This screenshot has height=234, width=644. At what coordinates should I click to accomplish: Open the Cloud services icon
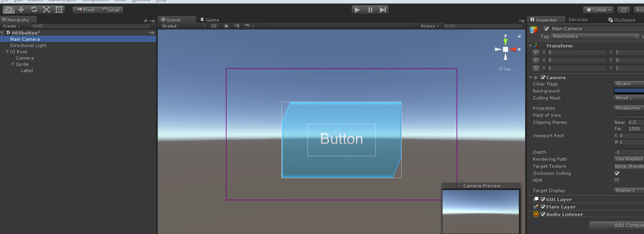624,10
